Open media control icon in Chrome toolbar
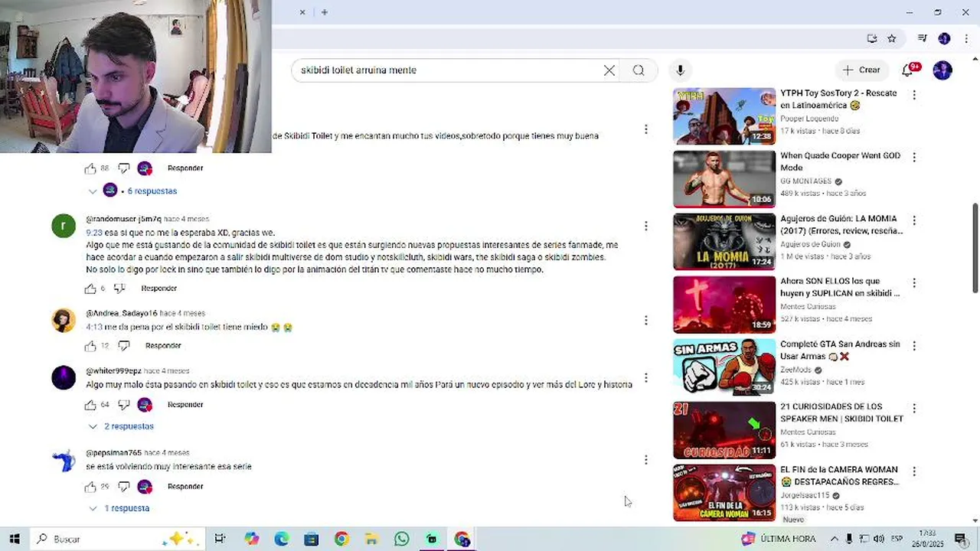Image resolution: width=980 pixels, height=551 pixels. click(x=922, y=38)
